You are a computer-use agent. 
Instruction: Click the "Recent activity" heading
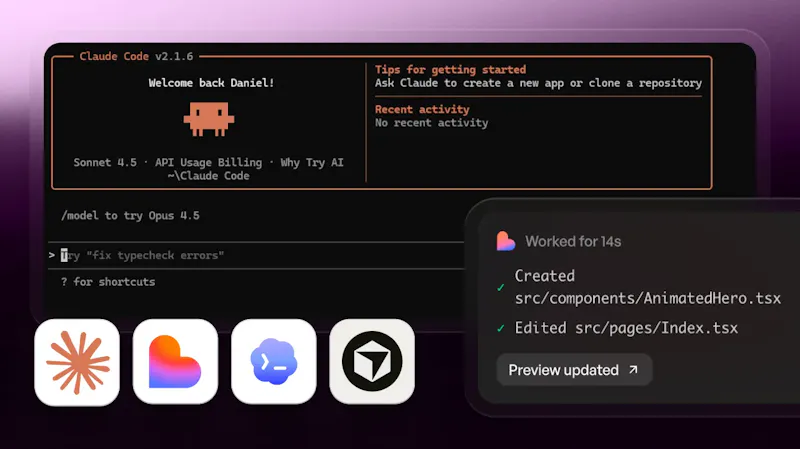(422, 109)
